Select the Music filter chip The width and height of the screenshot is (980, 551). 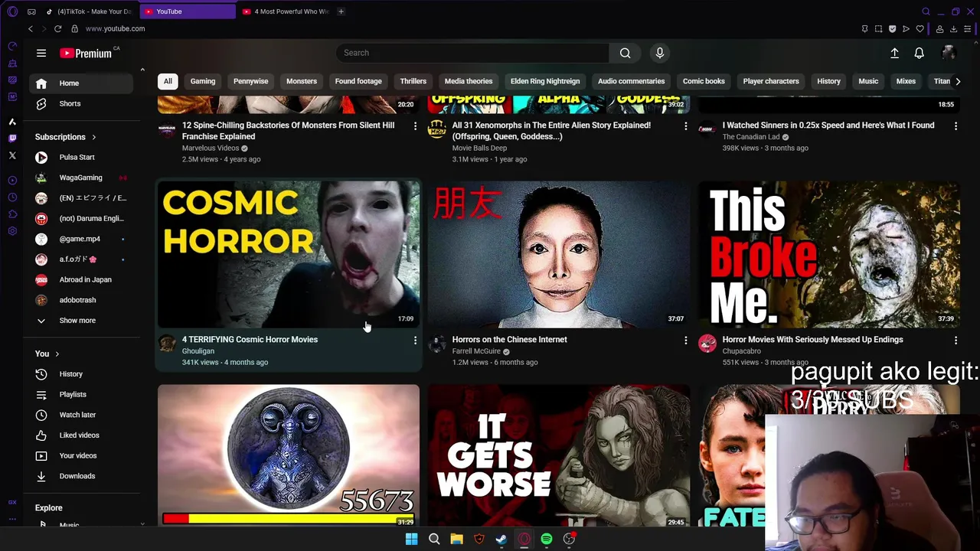pyautogui.click(x=868, y=81)
